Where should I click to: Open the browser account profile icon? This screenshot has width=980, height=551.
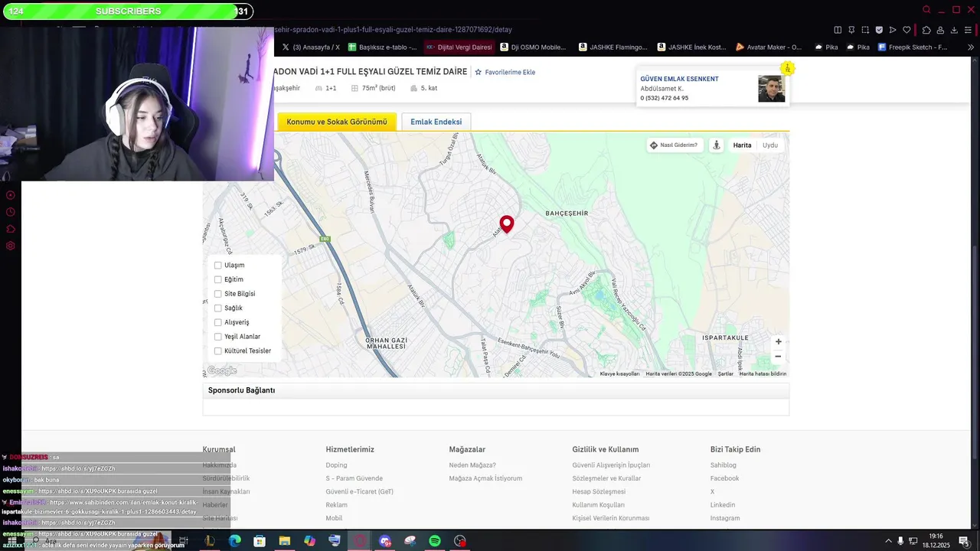[940, 30]
